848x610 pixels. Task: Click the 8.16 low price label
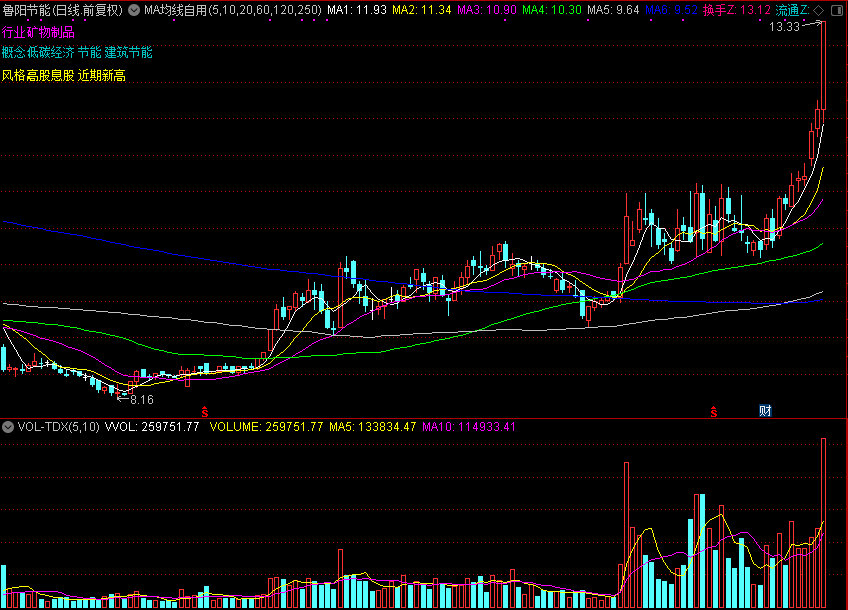pyautogui.click(x=142, y=400)
